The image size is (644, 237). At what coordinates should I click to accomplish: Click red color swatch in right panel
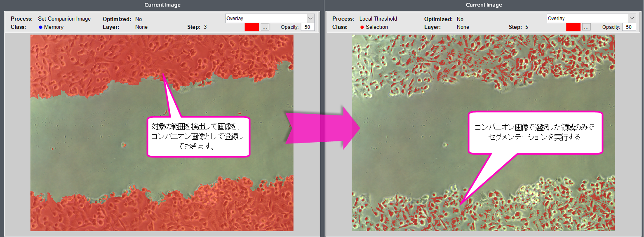click(x=573, y=27)
